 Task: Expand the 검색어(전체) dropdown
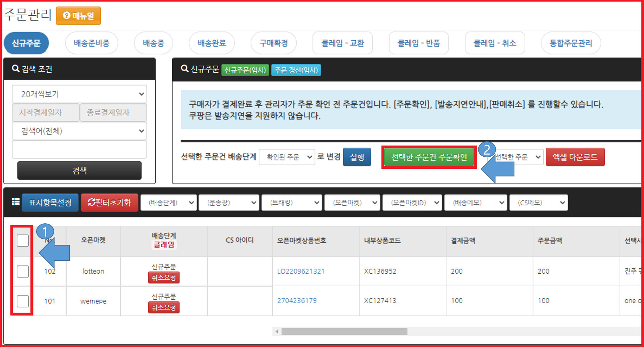click(80, 131)
